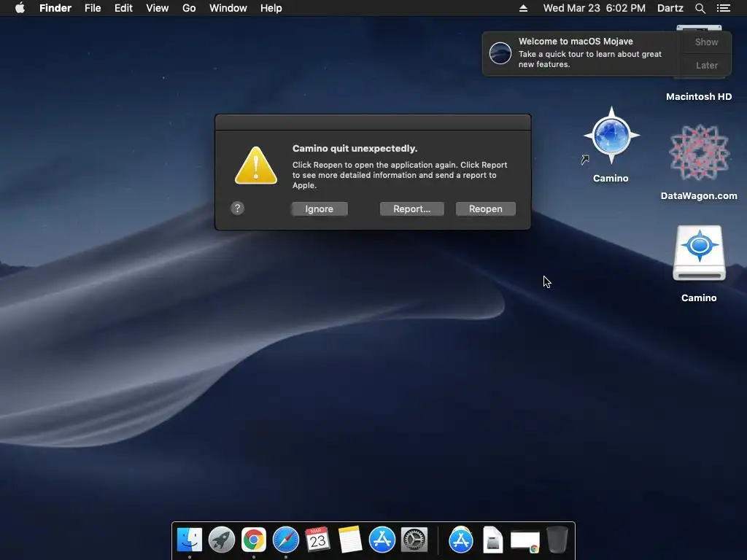
Task: Open the Edit menu
Action: click(123, 8)
